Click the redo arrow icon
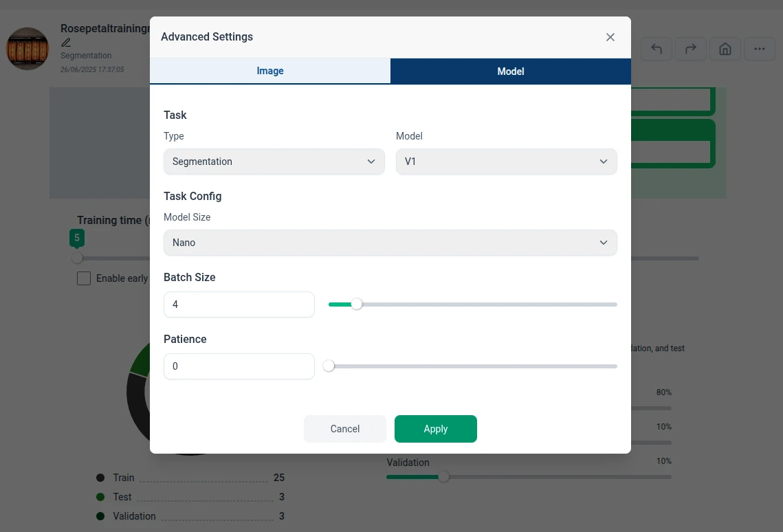783x532 pixels. point(691,49)
